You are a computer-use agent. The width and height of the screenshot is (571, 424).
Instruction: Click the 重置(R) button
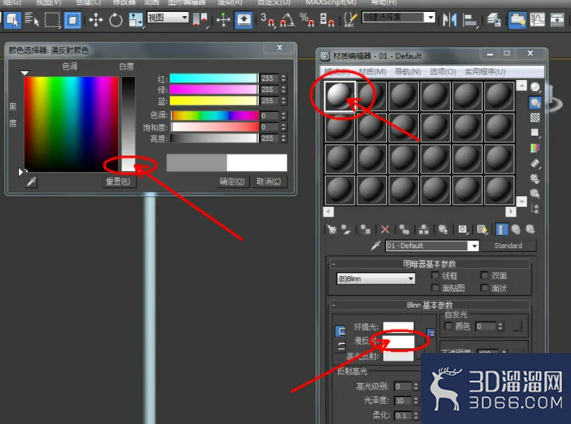click(x=118, y=181)
